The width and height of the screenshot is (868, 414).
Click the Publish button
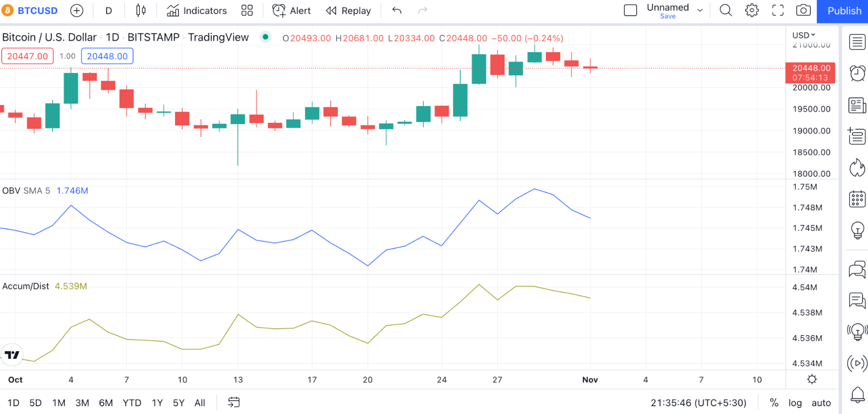click(x=844, y=11)
